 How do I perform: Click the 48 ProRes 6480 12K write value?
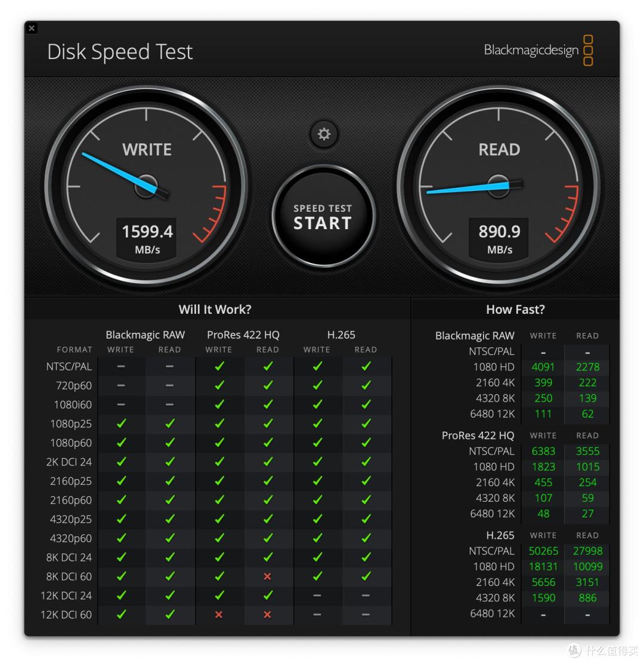point(543,514)
